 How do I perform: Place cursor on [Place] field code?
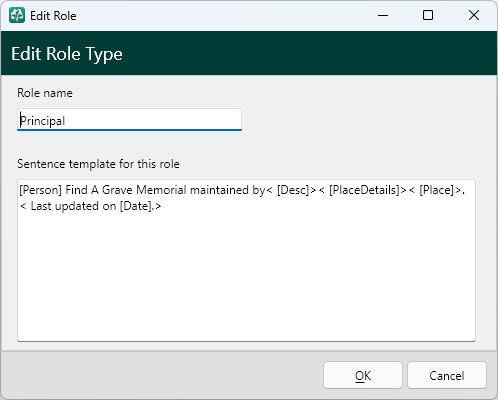437,190
